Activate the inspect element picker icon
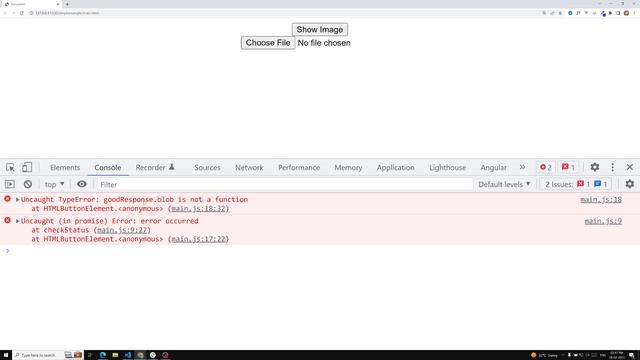The image size is (640, 360). [10, 167]
